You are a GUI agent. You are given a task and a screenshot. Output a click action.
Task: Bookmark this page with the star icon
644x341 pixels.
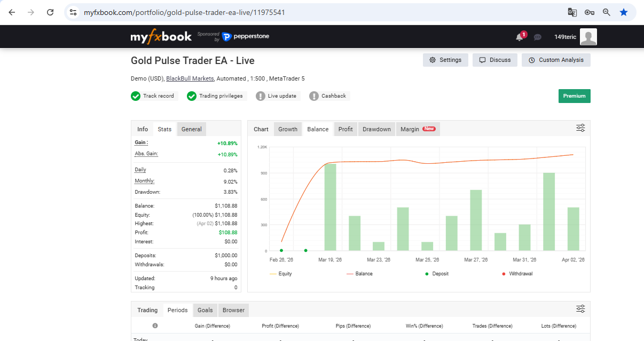(623, 12)
